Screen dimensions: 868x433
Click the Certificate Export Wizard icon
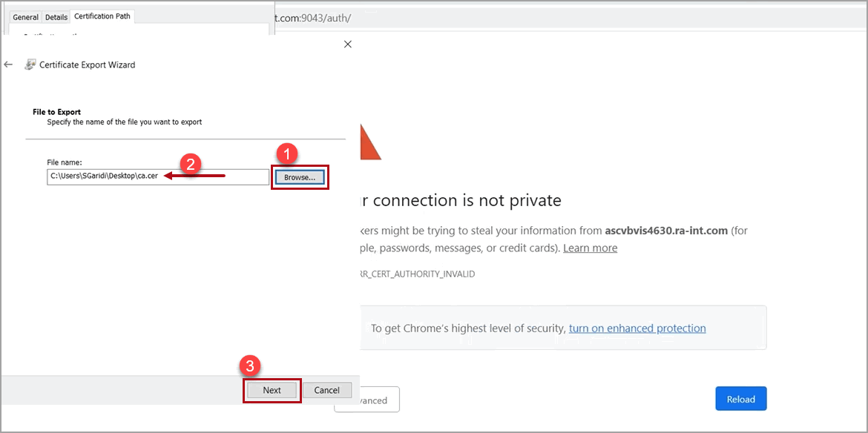(30, 65)
